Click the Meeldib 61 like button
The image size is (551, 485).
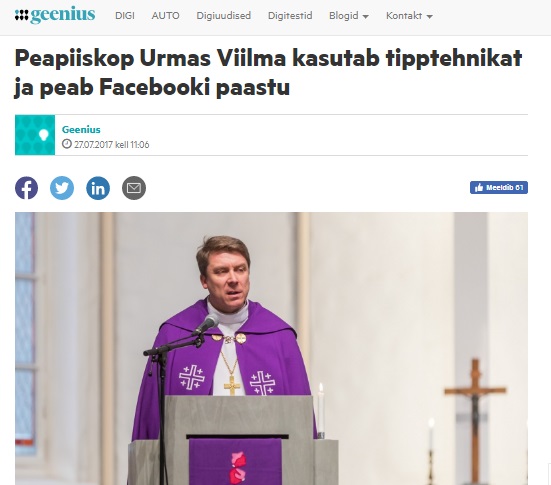[499, 188]
